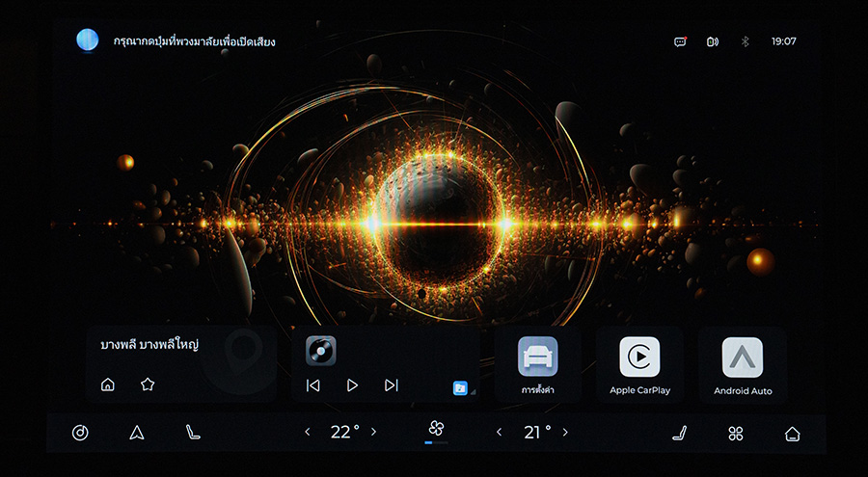
Task: Increase the passenger temperature from 21°
Action: (565, 433)
